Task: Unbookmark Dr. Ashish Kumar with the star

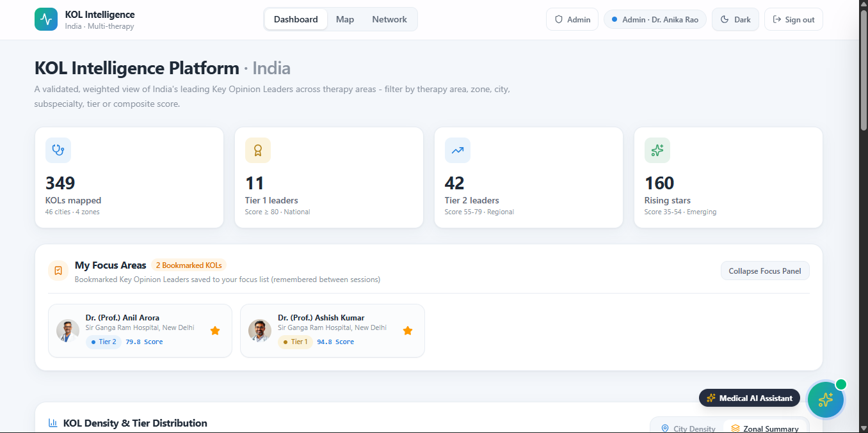Action: (408, 331)
